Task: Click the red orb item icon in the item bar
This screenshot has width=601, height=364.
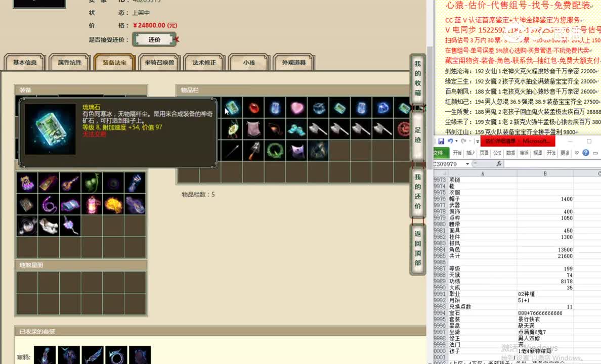Action: [x=254, y=108]
